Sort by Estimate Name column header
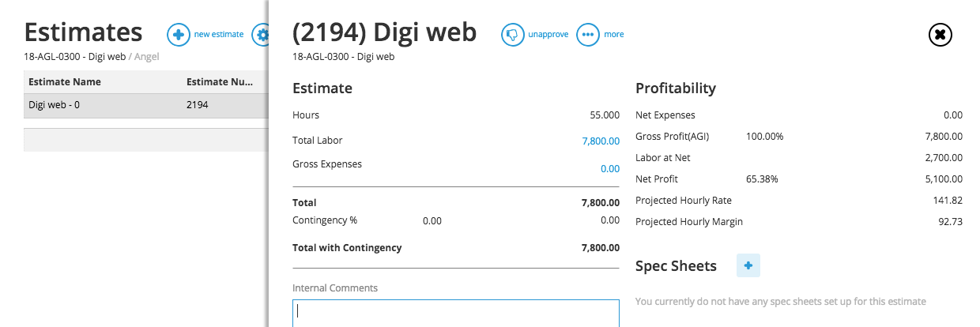 point(65,82)
